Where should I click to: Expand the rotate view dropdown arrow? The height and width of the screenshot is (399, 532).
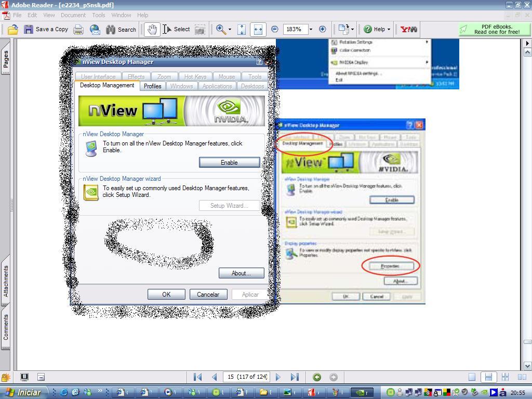[353, 30]
